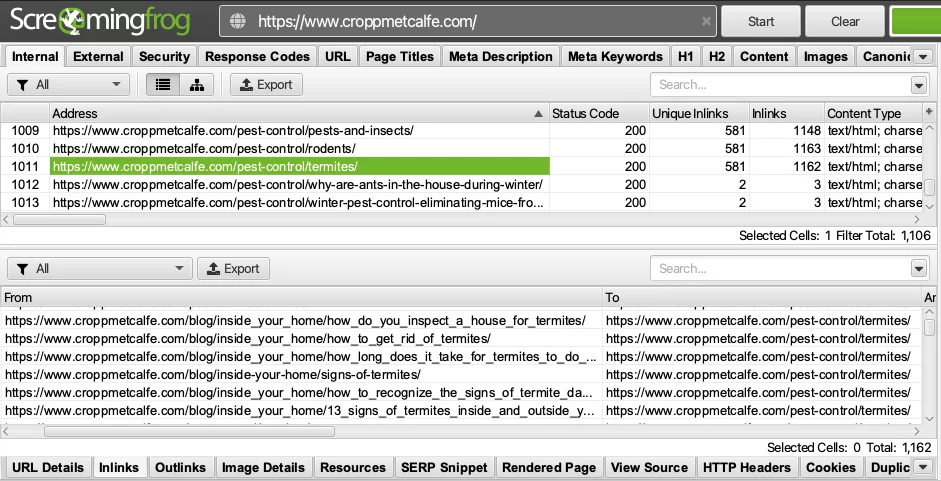Screen dimensions: 941x481
Task: Click the upper Search field
Action: (780, 85)
